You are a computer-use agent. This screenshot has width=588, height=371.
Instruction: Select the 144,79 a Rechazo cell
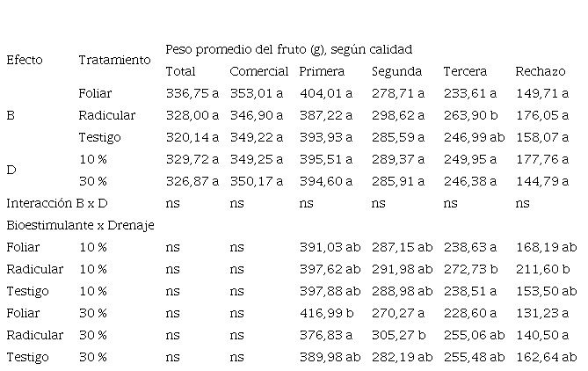point(542,182)
